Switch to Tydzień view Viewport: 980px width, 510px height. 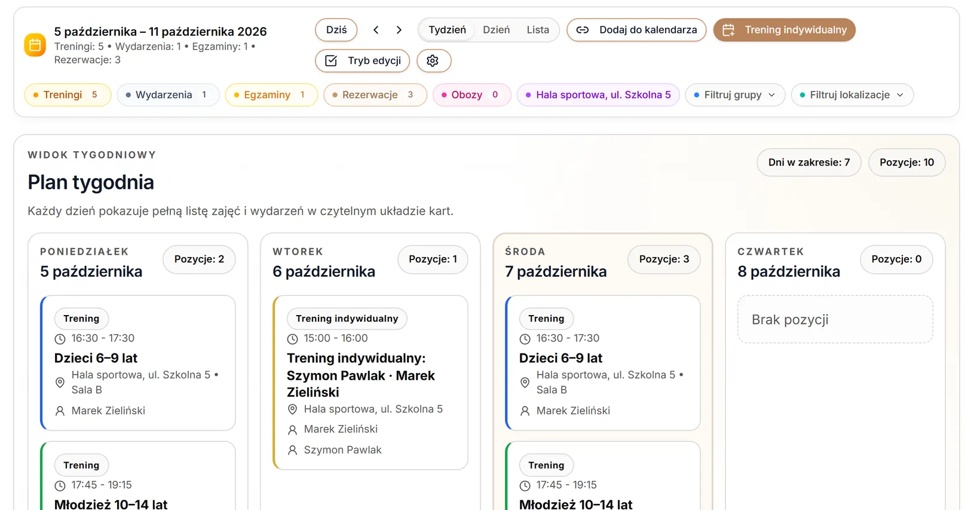click(447, 30)
